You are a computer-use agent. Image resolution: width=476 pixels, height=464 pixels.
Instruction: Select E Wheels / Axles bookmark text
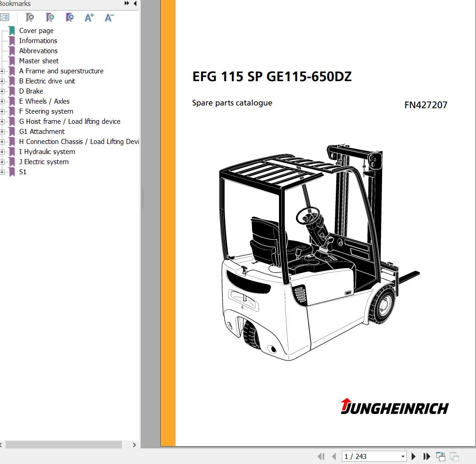[x=44, y=101]
